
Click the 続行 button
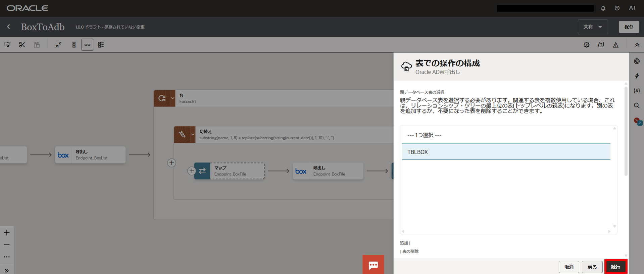coord(615,267)
